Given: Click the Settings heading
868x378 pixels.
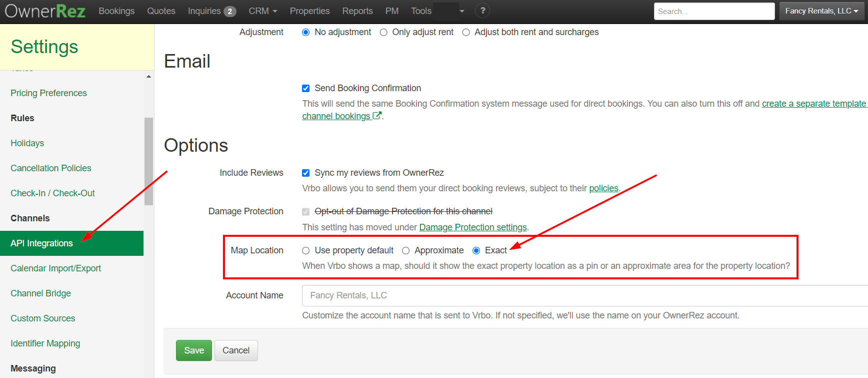Looking at the screenshot, I should (44, 47).
